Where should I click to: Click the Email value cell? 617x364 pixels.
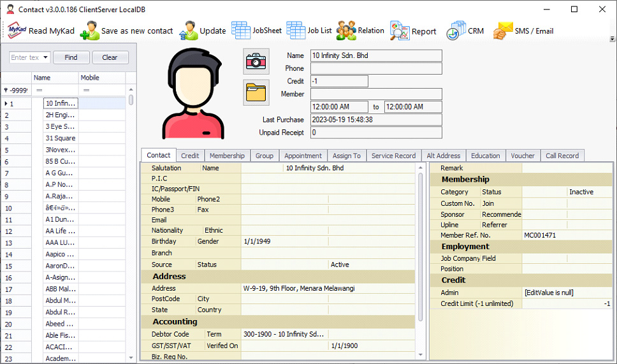tap(328, 220)
